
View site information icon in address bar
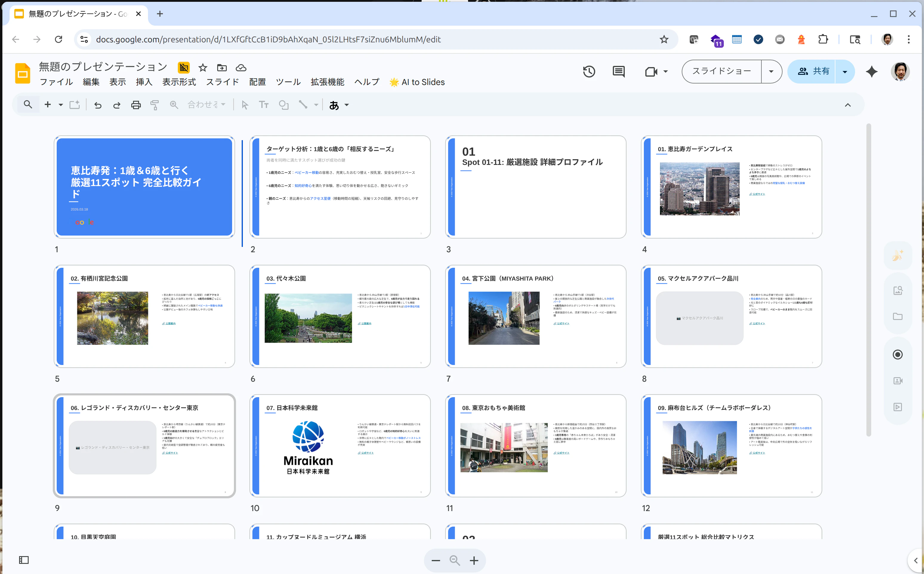(x=84, y=39)
